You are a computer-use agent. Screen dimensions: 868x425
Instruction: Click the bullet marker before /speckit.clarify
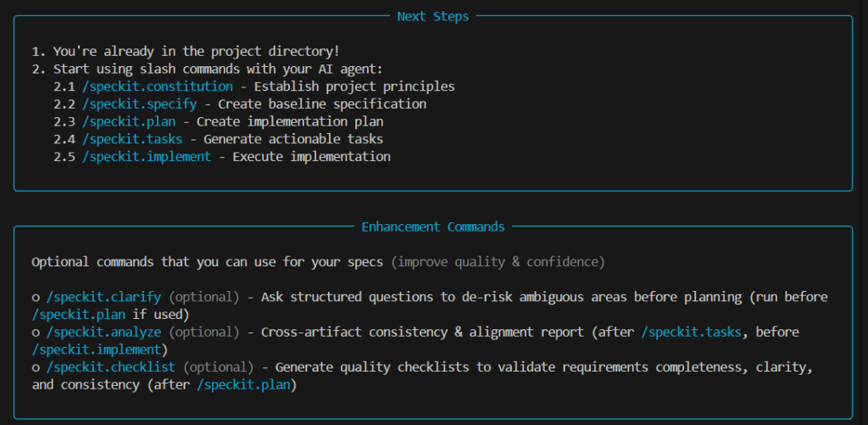(x=36, y=297)
